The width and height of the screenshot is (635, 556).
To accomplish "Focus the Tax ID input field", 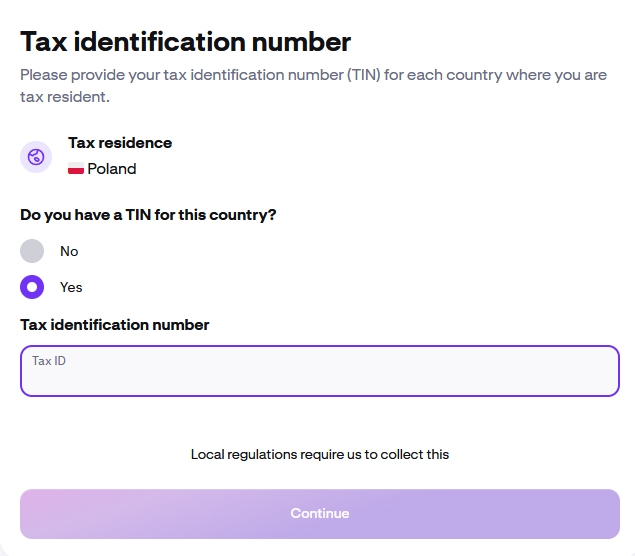I will point(320,377).
